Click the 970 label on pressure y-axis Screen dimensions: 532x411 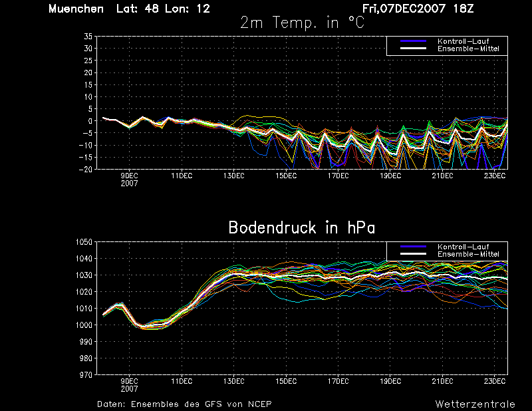86,375
